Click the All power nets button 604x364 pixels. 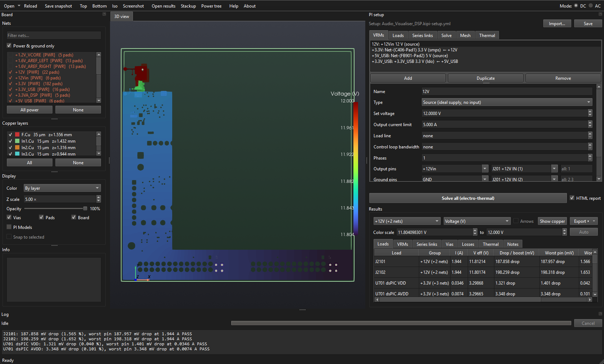tap(29, 110)
